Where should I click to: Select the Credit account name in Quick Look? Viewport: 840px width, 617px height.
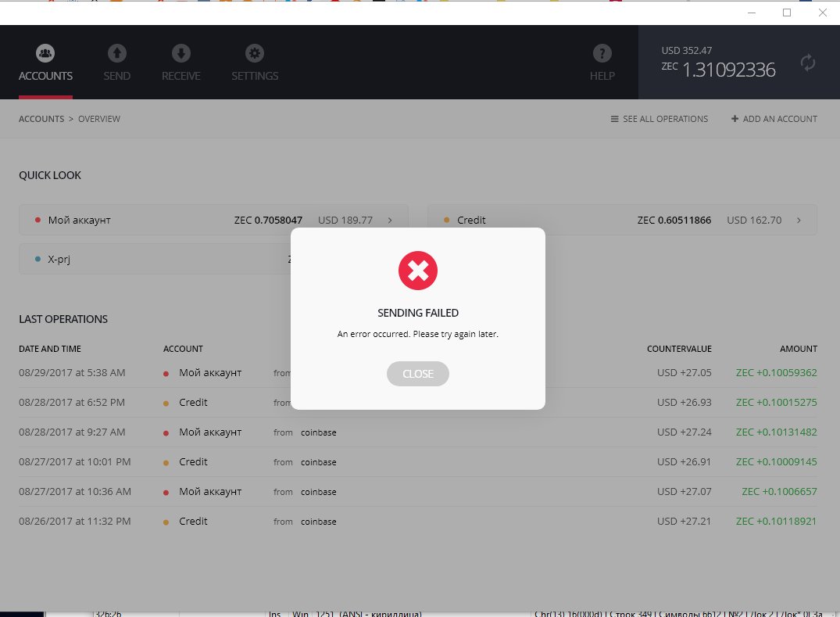click(471, 221)
